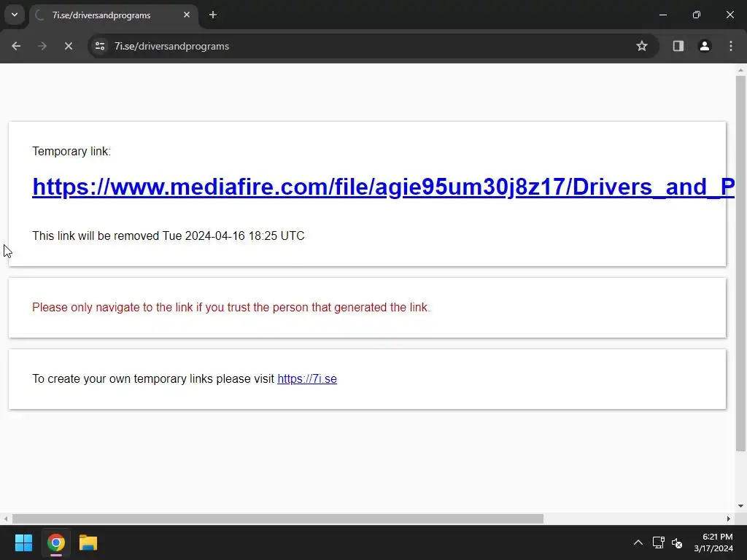Viewport: 747px width, 560px height.
Task: Open the tab search dropdown
Action: pyautogui.click(x=15, y=15)
